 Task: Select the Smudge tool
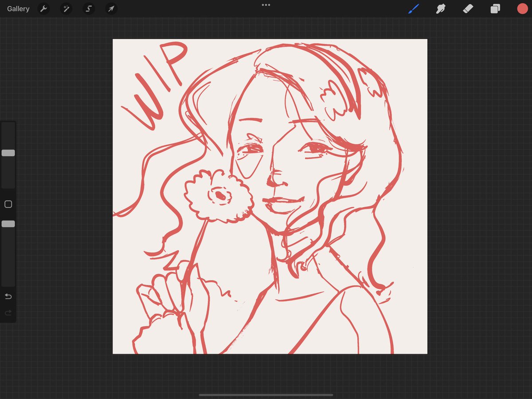click(x=441, y=8)
